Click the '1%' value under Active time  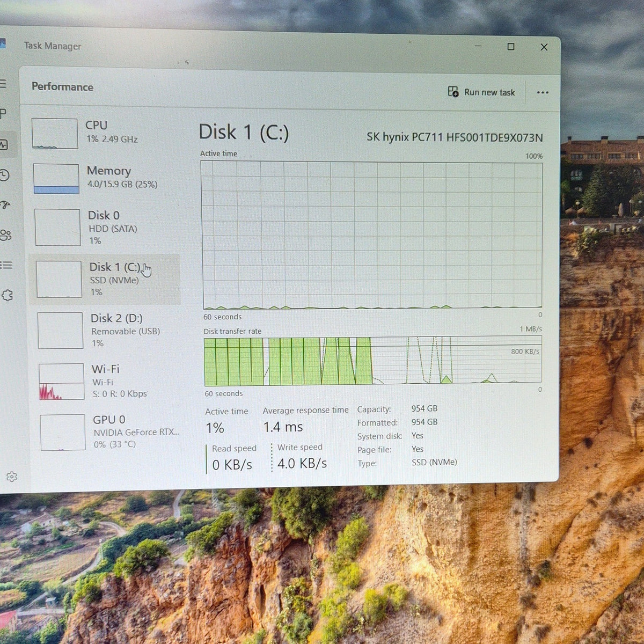[x=215, y=428]
